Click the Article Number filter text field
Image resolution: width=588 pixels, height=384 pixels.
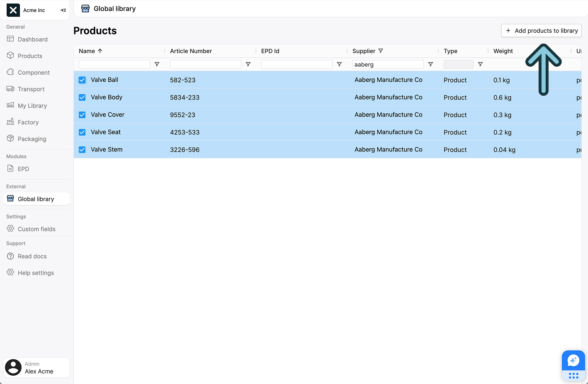tap(205, 64)
